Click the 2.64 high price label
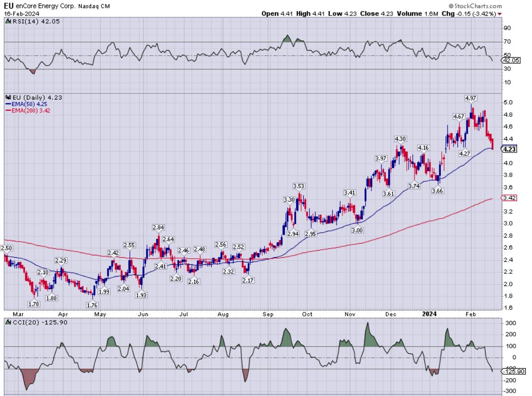The height and width of the screenshot is (396, 532). tap(168, 239)
